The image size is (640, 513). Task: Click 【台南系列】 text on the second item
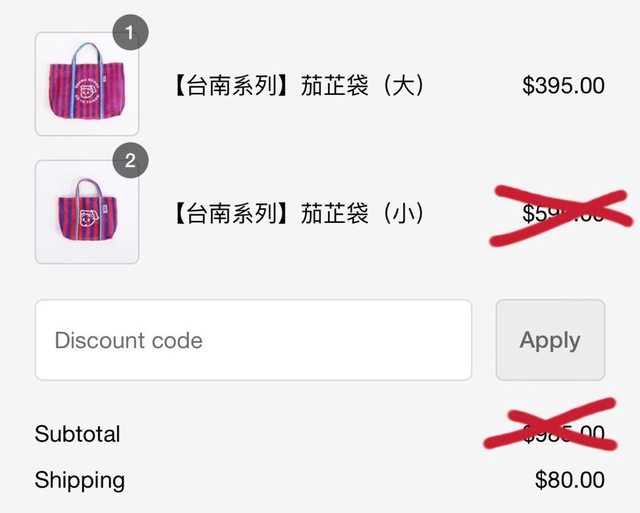235,213
